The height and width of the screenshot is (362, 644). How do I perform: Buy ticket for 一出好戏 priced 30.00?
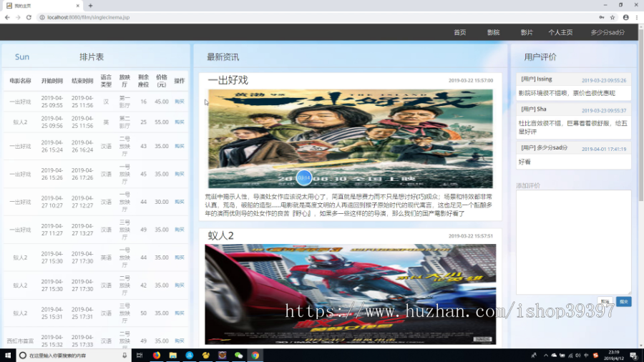tap(180, 202)
